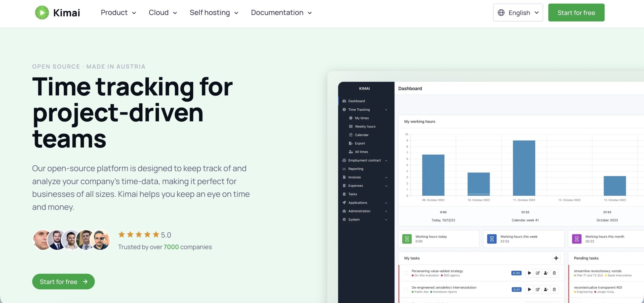The width and height of the screenshot is (644, 303).
Task: Edit the Persevering value-added strategy task
Action: 538,273
